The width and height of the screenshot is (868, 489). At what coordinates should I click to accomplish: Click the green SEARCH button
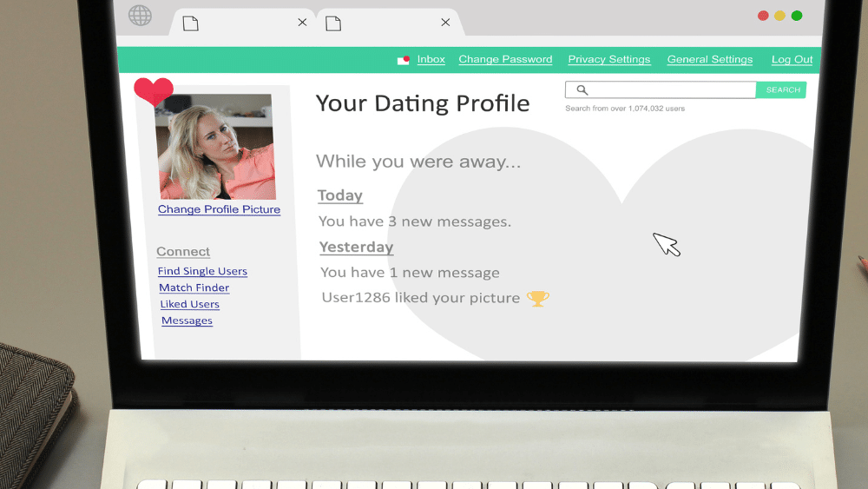(x=781, y=89)
